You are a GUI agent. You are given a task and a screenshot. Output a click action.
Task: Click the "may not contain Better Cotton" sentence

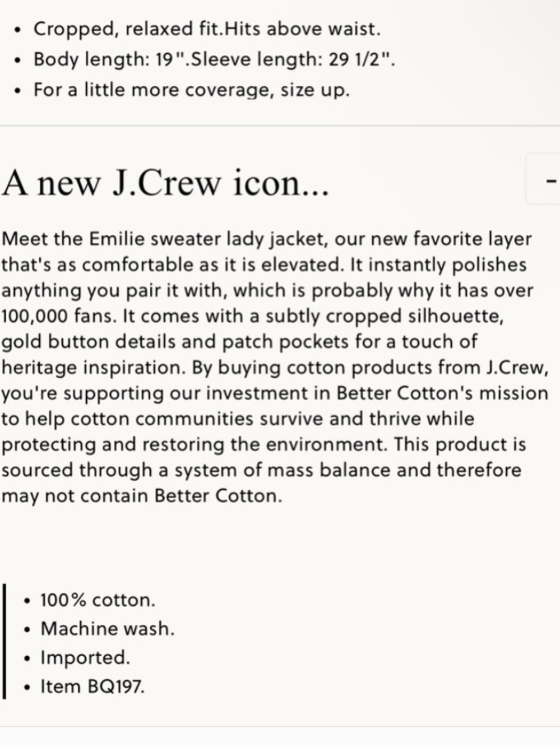point(141,496)
